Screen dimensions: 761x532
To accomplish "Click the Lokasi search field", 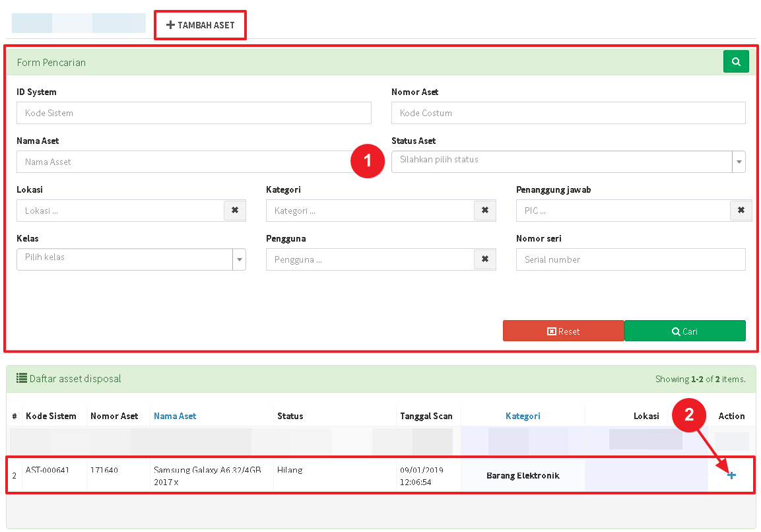I will [120, 211].
